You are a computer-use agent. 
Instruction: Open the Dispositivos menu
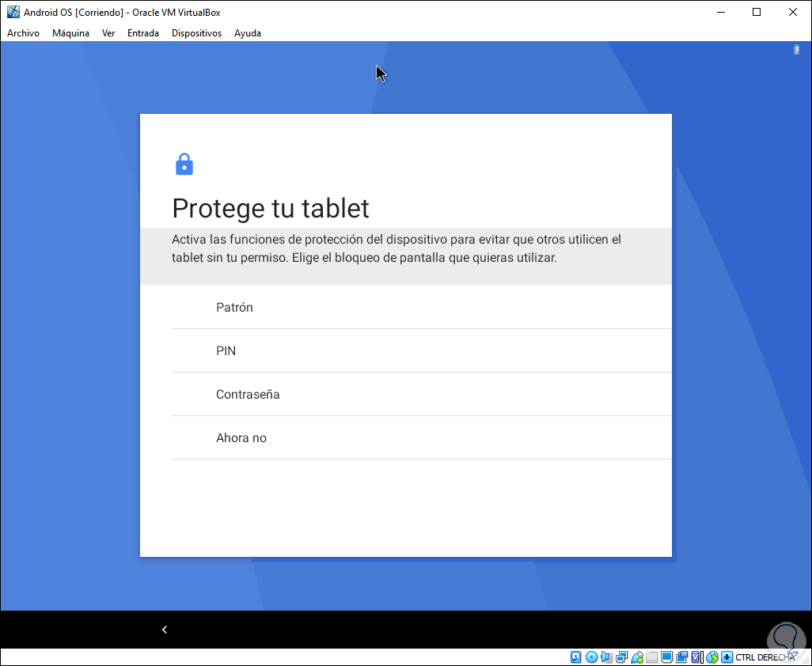197,33
